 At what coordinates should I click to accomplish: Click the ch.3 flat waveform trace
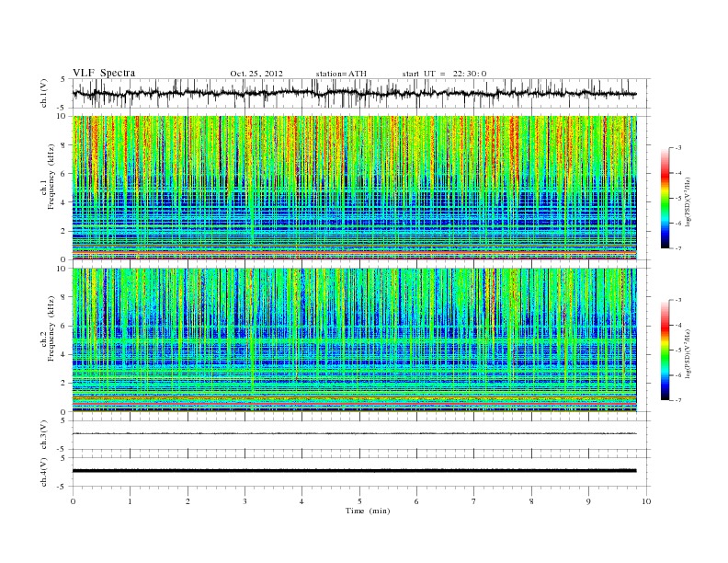[x=354, y=433]
